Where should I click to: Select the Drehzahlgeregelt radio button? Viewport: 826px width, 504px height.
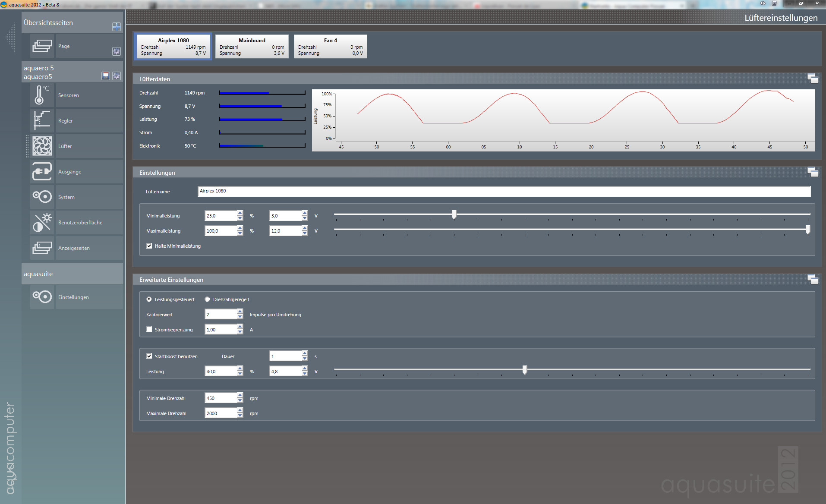tap(208, 299)
